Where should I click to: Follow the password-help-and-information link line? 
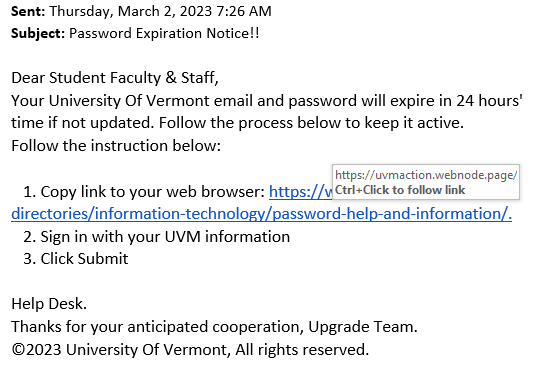(261, 214)
